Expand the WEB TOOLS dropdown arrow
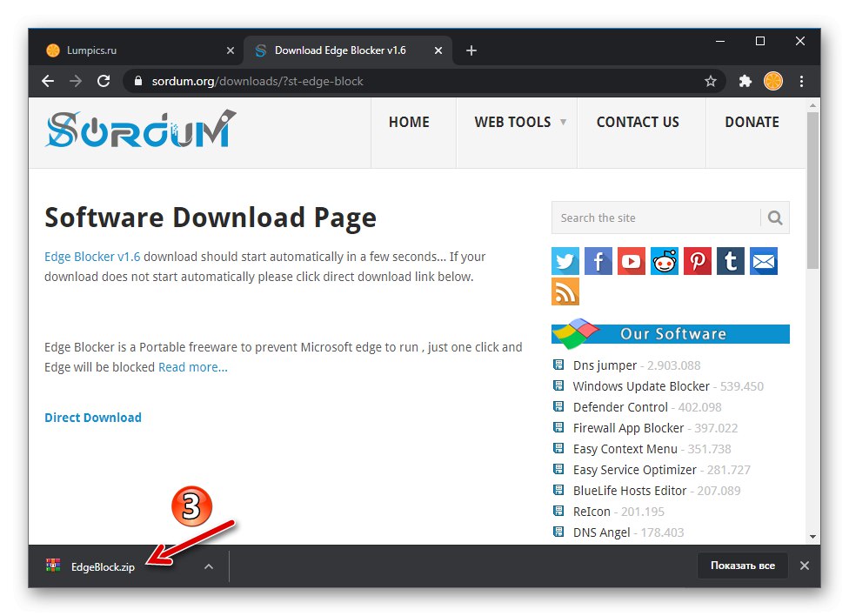This screenshot has width=849, height=616. click(563, 122)
